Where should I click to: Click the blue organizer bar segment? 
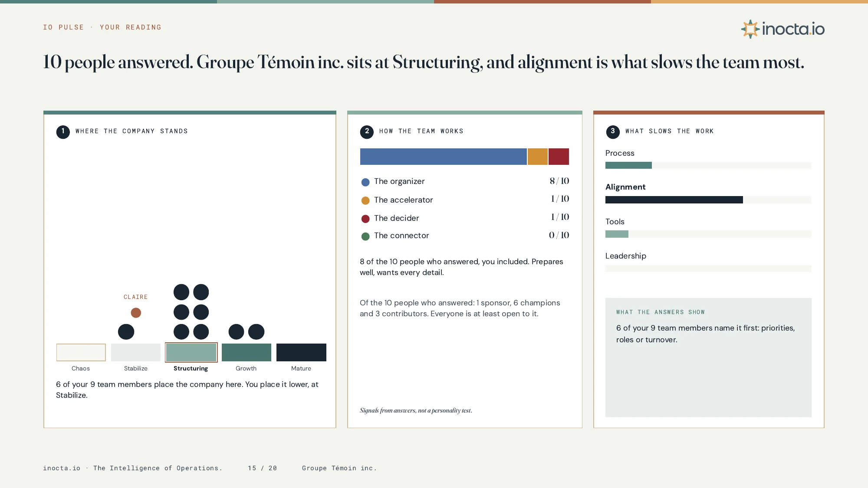click(443, 157)
